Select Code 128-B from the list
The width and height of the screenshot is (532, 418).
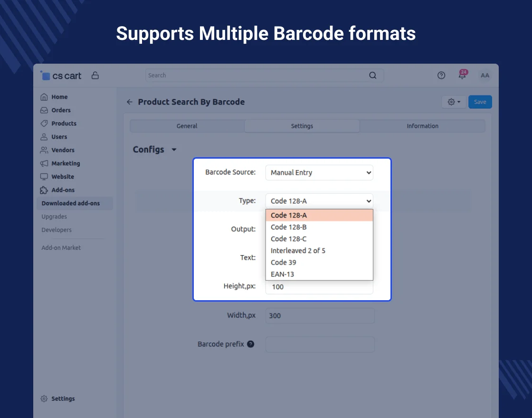click(319, 227)
